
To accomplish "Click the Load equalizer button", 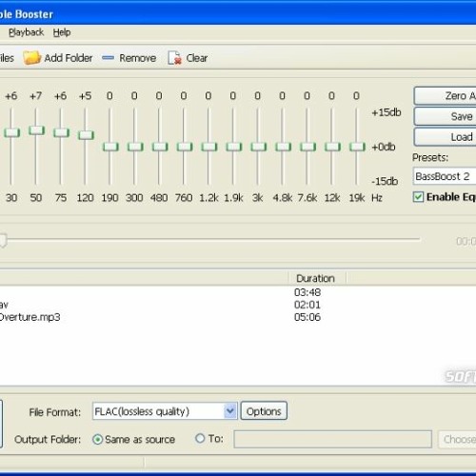I will click(445, 137).
